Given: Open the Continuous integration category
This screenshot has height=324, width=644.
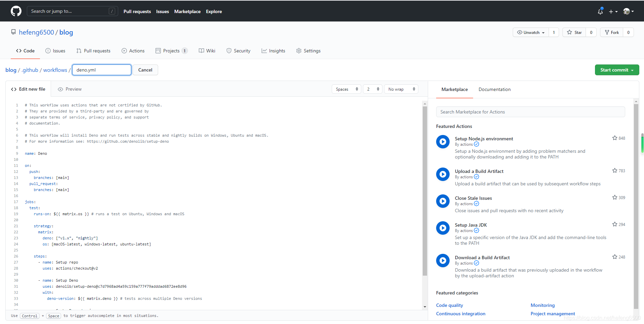Looking at the screenshot, I should click(461, 314).
